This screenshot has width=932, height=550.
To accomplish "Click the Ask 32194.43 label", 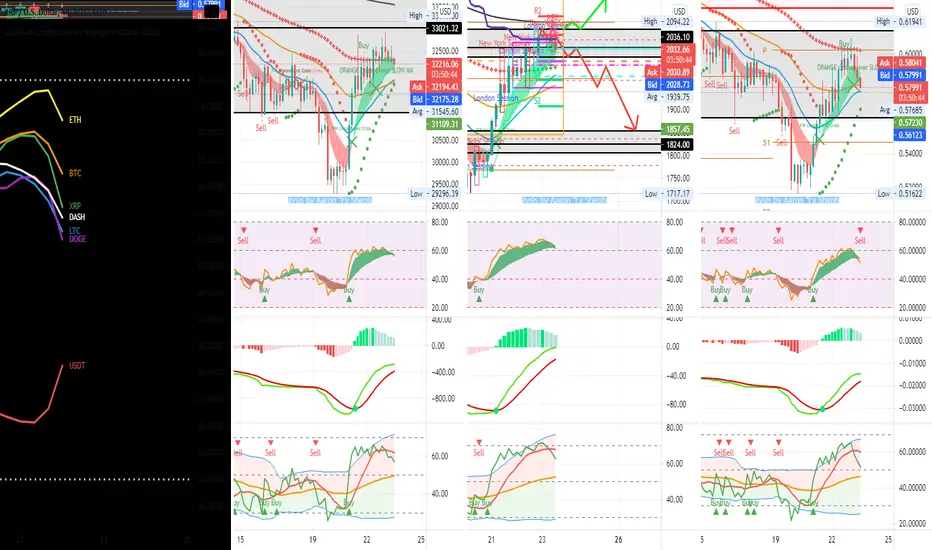I will 436,87.
